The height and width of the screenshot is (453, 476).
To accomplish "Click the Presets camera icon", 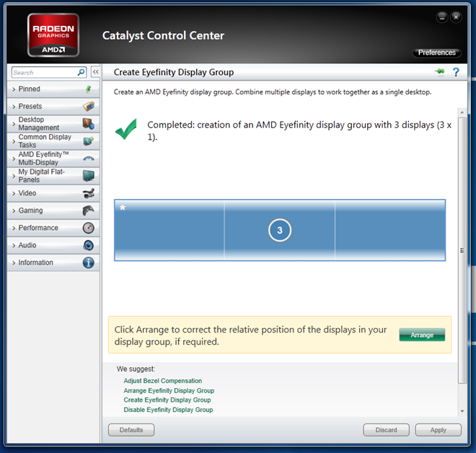I will click(88, 106).
